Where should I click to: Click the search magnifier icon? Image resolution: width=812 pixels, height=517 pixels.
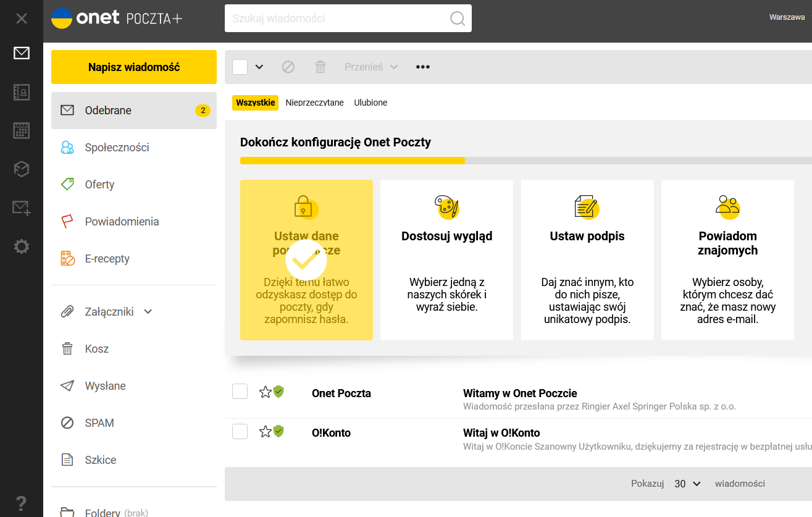point(458,19)
